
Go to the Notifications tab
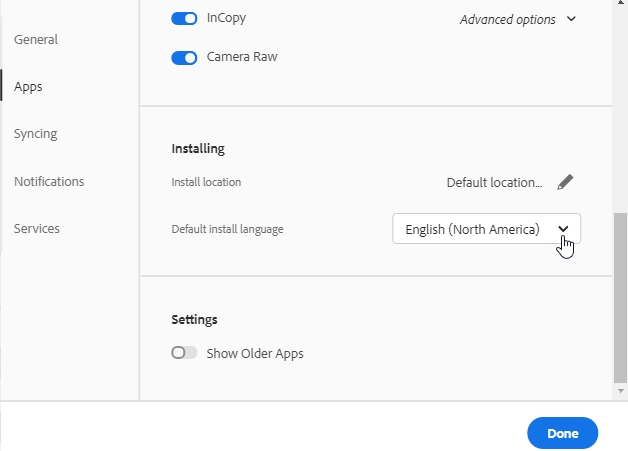49,181
